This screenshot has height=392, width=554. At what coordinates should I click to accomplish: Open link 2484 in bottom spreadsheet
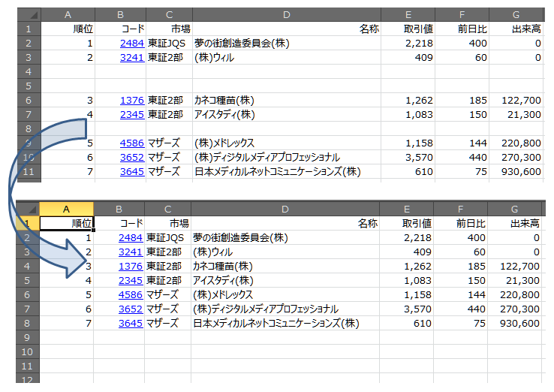131,237
